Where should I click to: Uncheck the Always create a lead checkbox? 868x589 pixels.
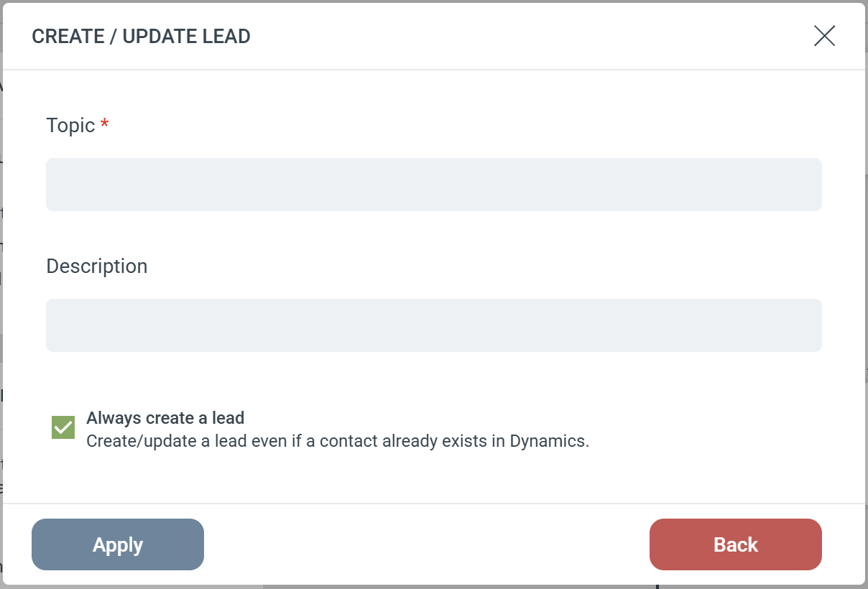point(63,427)
